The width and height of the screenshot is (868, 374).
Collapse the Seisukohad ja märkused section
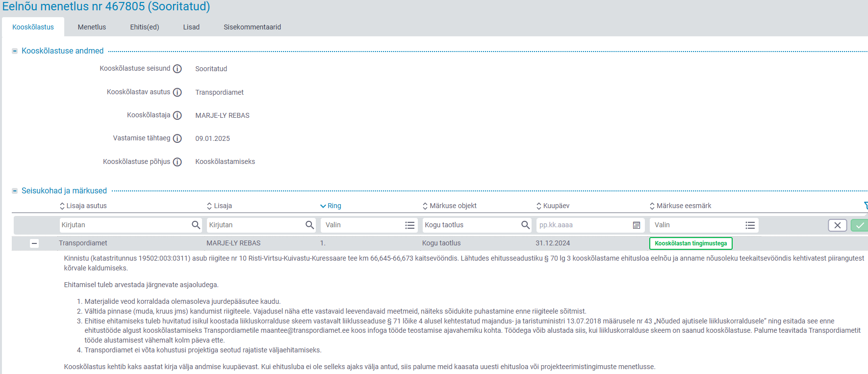click(x=15, y=191)
